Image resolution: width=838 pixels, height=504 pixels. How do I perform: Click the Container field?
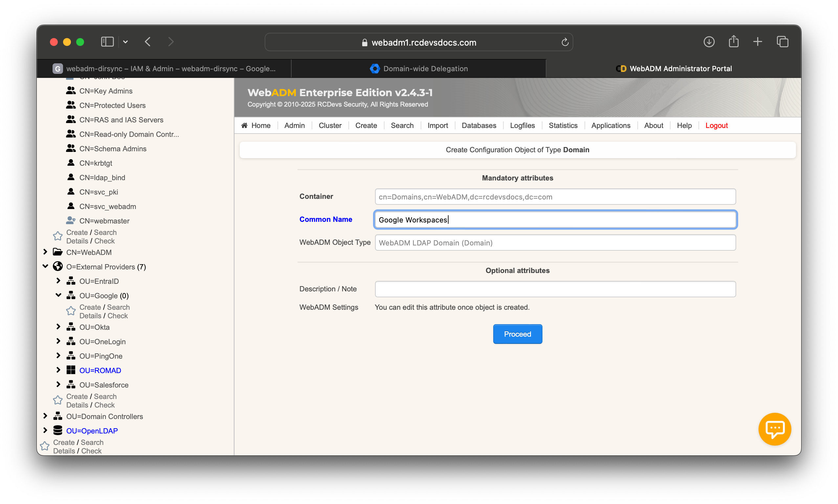(555, 197)
